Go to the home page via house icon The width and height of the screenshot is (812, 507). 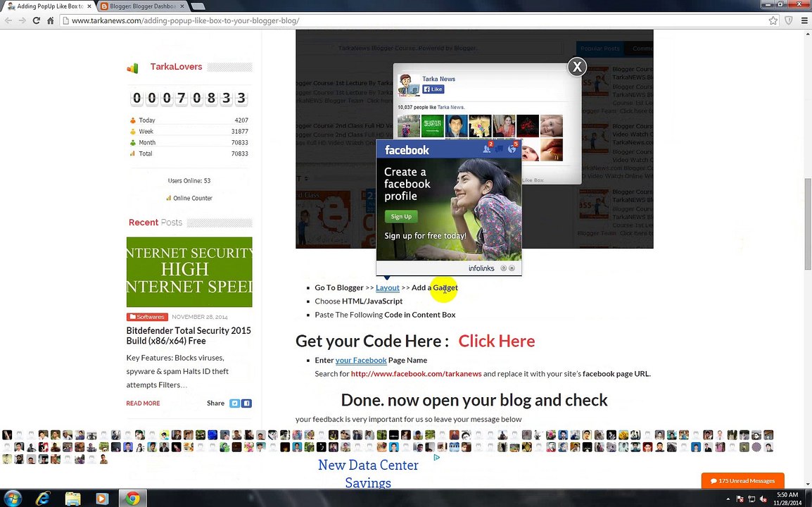pyautogui.click(x=50, y=20)
